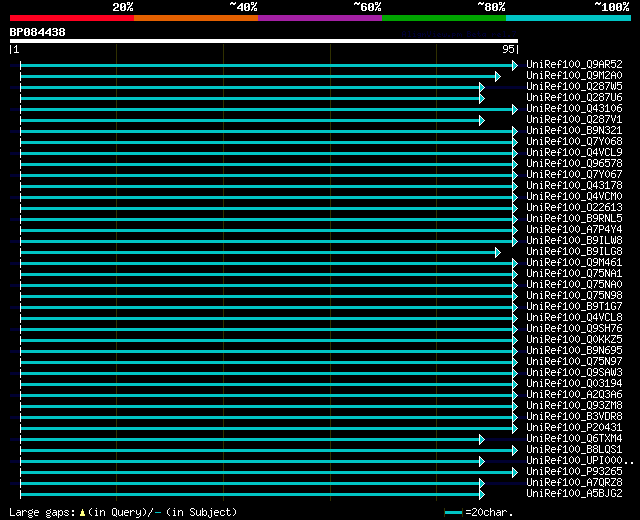640x520 pixels.
Task: Click the Q43106 alignment bar
Action: pos(267,109)
